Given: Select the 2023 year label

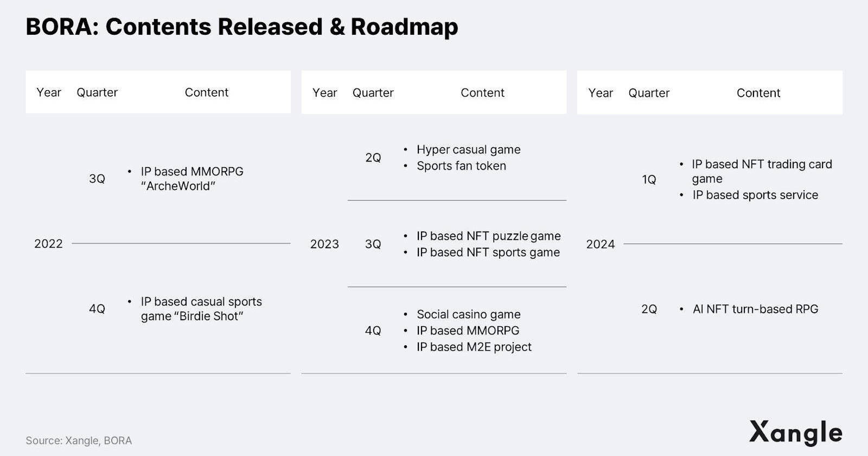Looking at the screenshot, I should click(324, 244).
